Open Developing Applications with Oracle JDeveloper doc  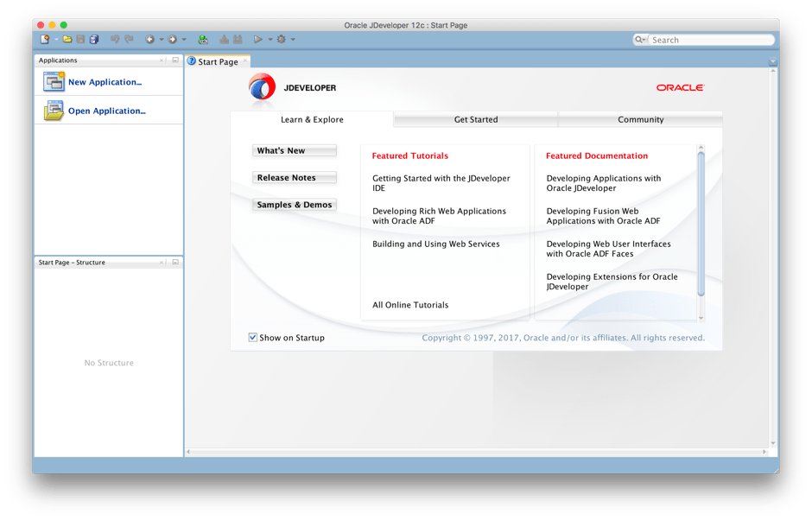[604, 183]
